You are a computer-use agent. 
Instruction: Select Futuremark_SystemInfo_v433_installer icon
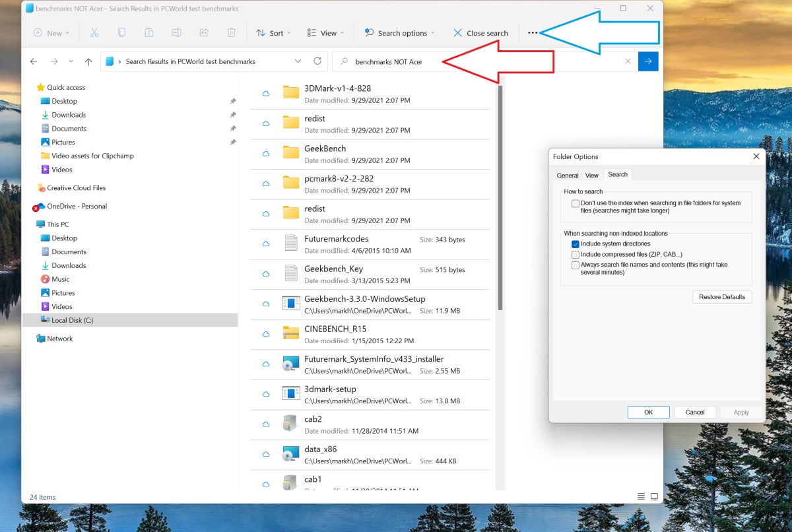point(291,363)
